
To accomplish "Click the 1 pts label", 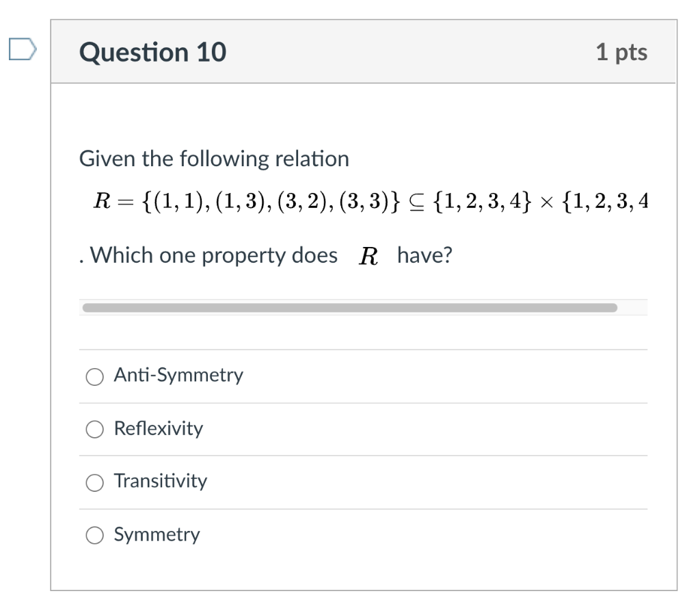I will [621, 52].
